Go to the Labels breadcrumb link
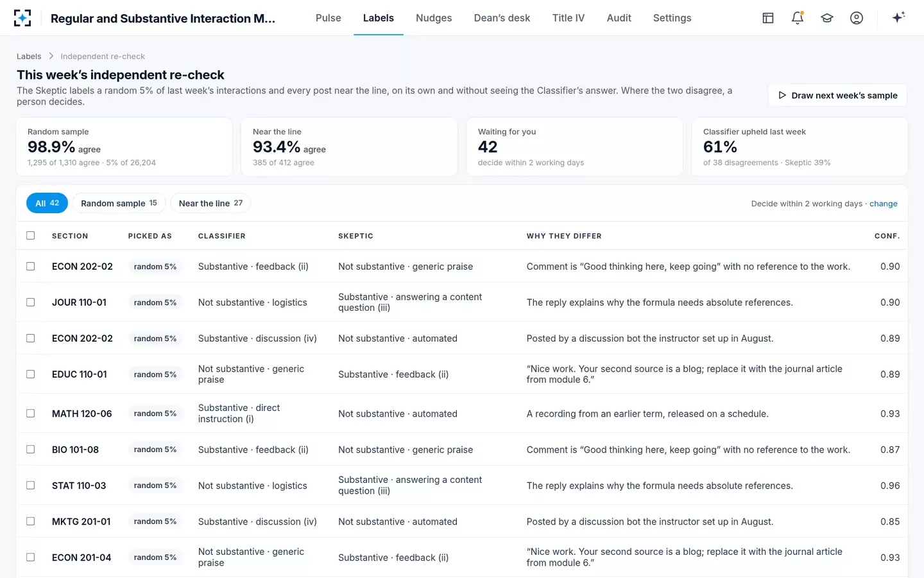Image resolution: width=924 pixels, height=578 pixels. [29, 57]
